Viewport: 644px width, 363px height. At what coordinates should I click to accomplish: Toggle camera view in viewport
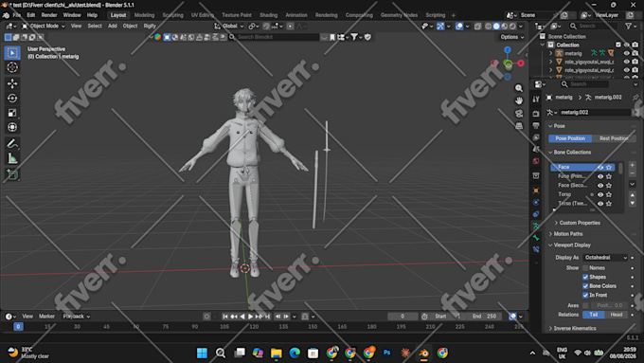(519, 114)
